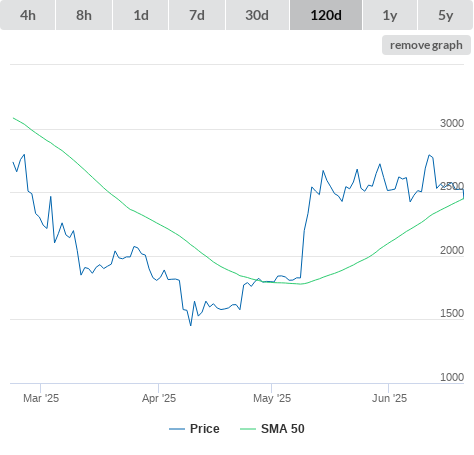
Task: Switch to the 8h time range
Action: [x=84, y=15]
